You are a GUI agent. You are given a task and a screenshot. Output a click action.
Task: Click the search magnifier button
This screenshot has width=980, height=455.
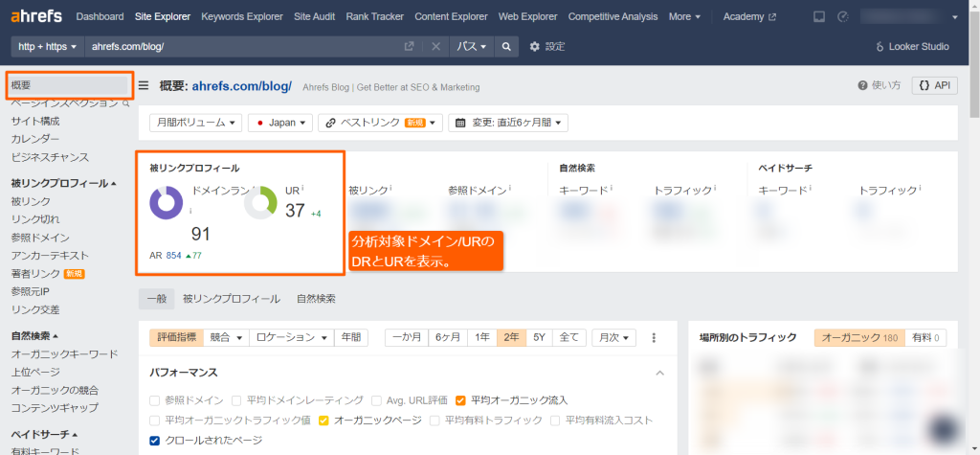tap(506, 46)
